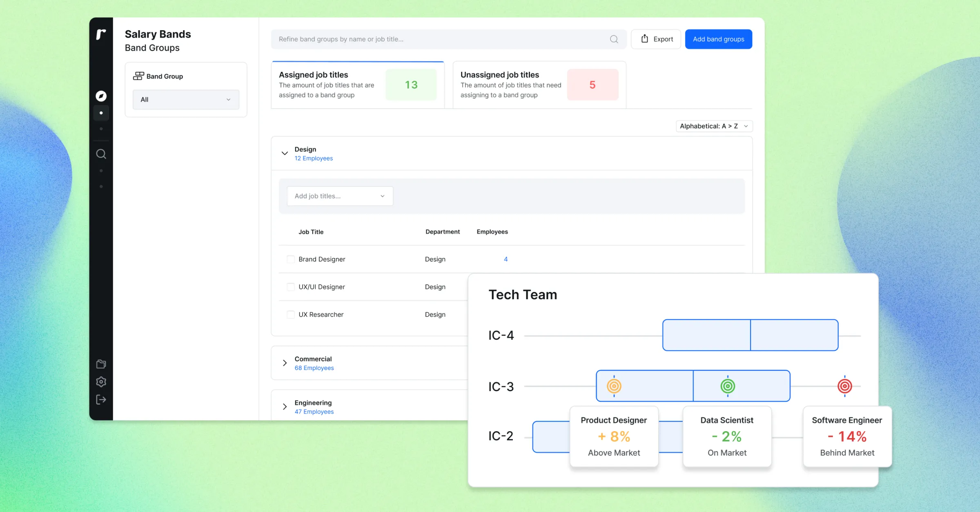Expand the Commercial band group

point(285,363)
